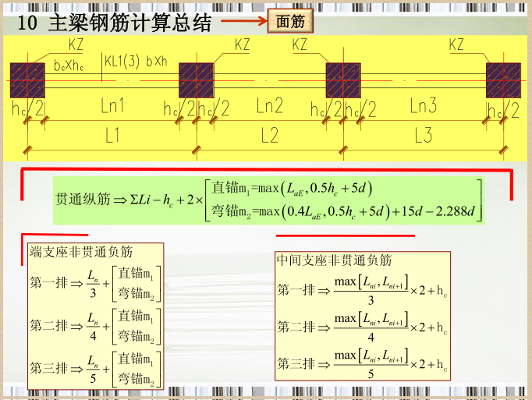Select the Ln3 clear span label

[424, 106]
